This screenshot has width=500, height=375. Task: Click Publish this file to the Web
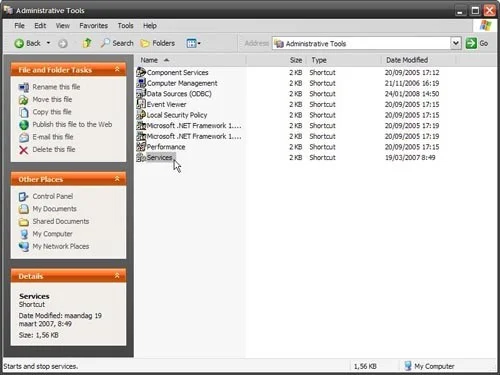point(72,124)
